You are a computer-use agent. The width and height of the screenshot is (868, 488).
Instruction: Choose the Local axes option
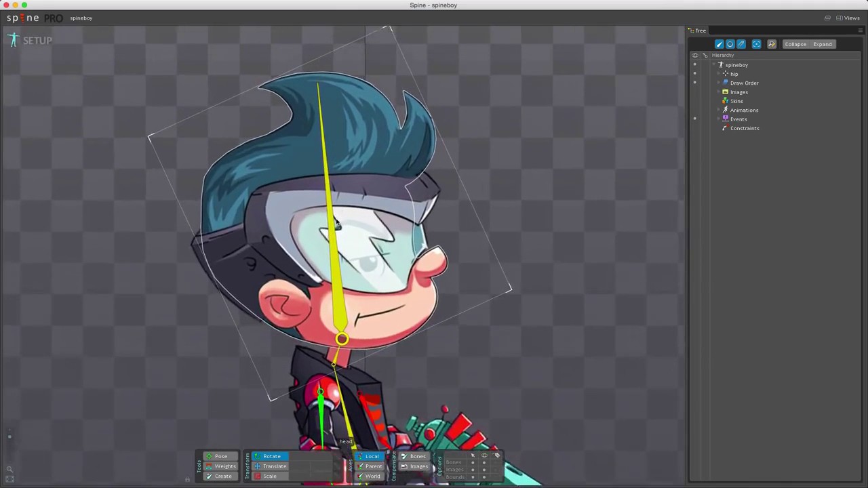(x=370, y=456)
